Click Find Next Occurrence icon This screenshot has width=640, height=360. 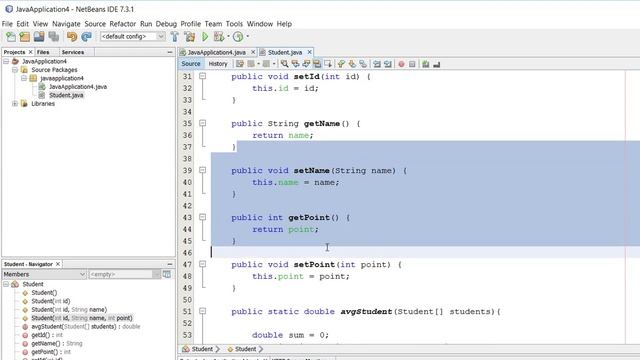click(x=306, y=64)
